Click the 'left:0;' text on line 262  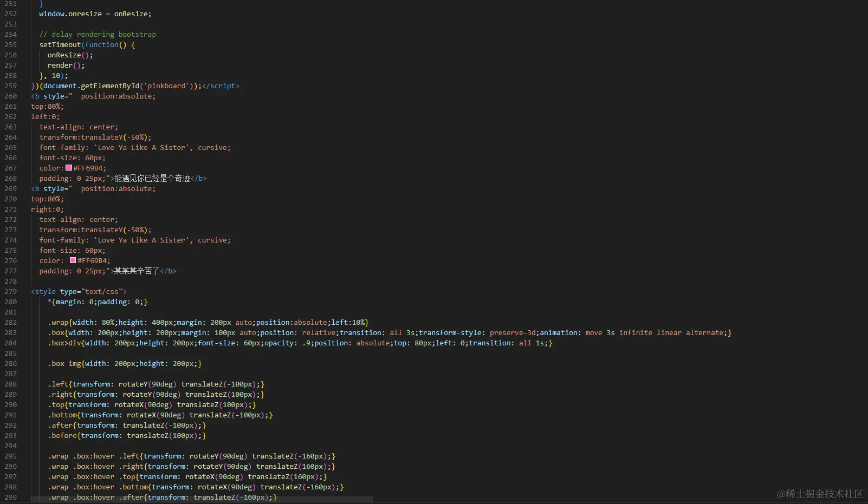coord(46,117)
